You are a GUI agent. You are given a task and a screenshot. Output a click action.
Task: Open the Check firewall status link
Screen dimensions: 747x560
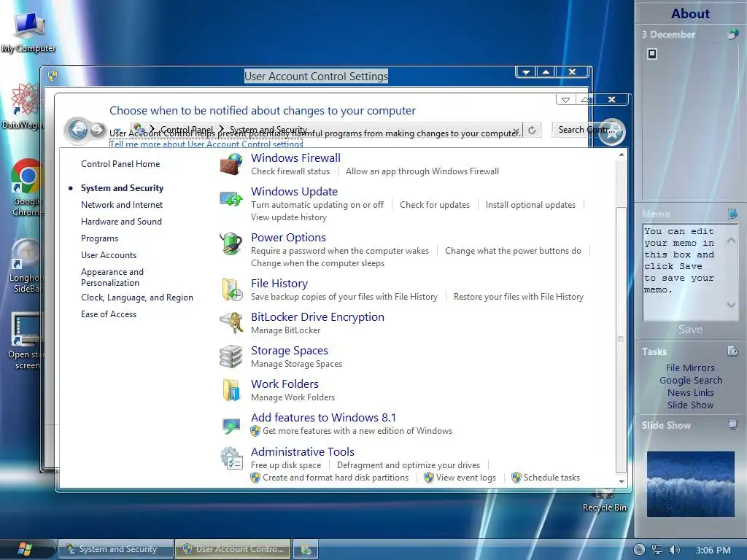[x=290, y=171]
